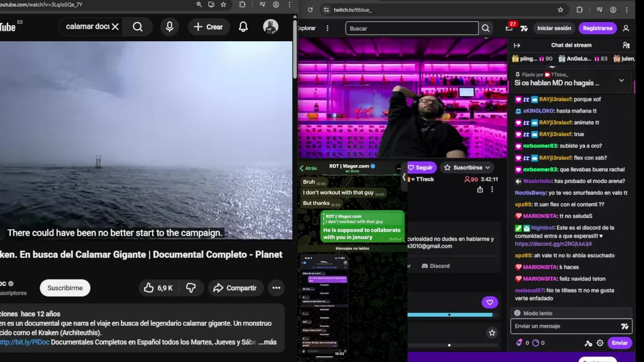
Task: Open Twitch more options vertical dots near Explorar
Action: click(x=328, y=28)
